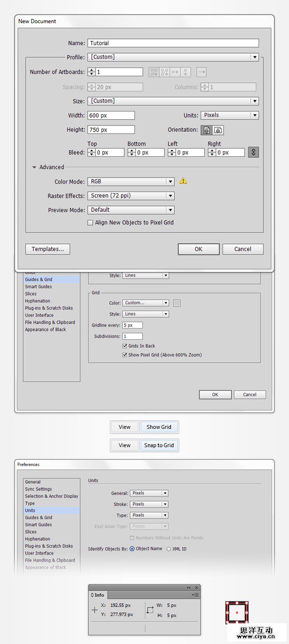This screenshot has height=644, width=289.
Task: Open the Info panel flyout menu
Action: pos(195,595)
